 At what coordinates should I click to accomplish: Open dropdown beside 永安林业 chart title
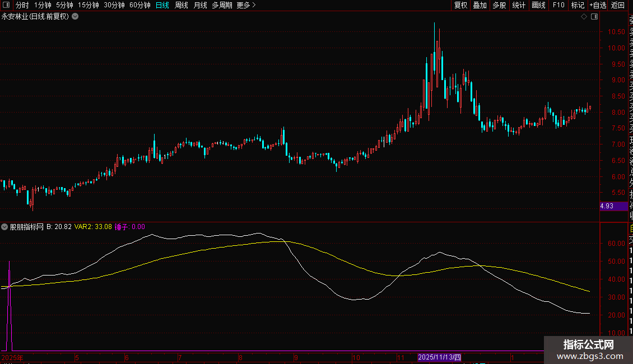coord(75,17)
